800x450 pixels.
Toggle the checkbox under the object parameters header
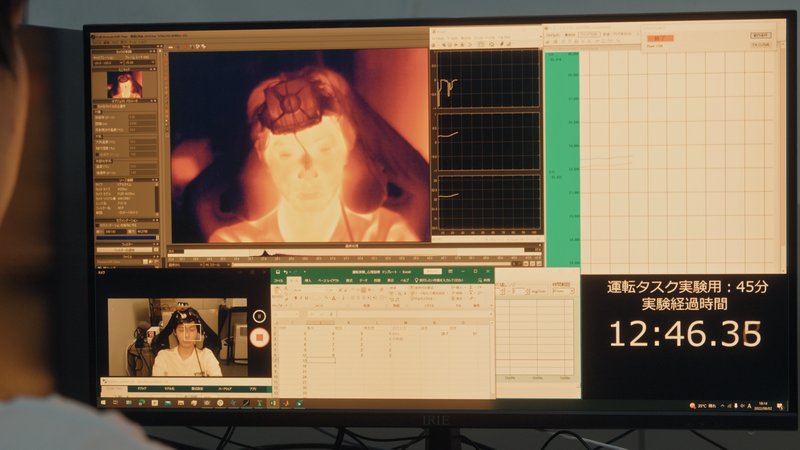96,107
